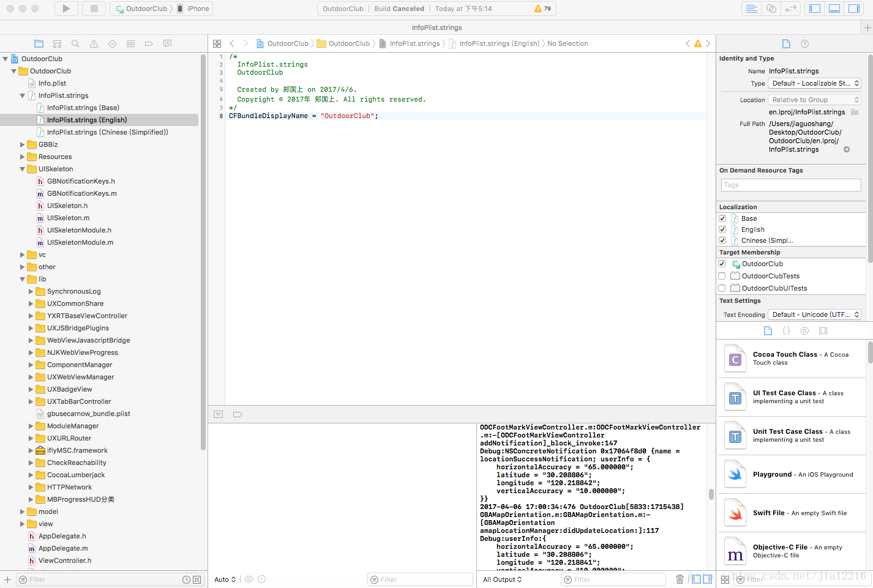Show the File inspector
Viewport: 873px width, 588px height.
(786, 43)
